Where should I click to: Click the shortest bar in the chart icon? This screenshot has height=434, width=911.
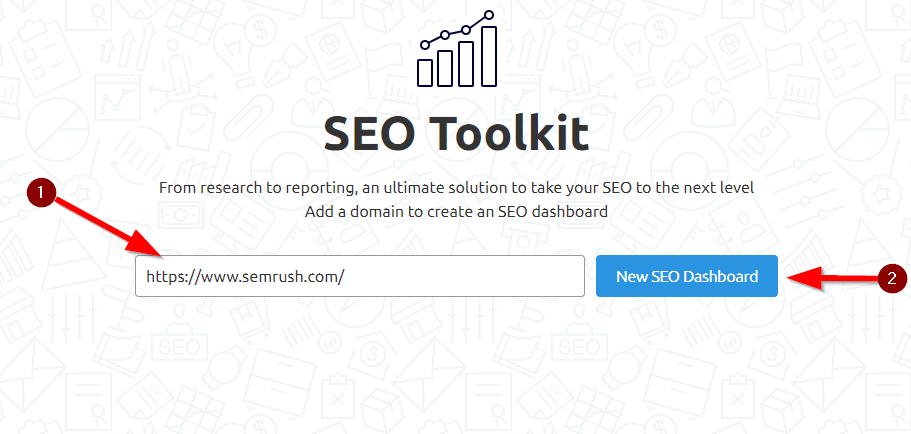(x=425, y=71)
